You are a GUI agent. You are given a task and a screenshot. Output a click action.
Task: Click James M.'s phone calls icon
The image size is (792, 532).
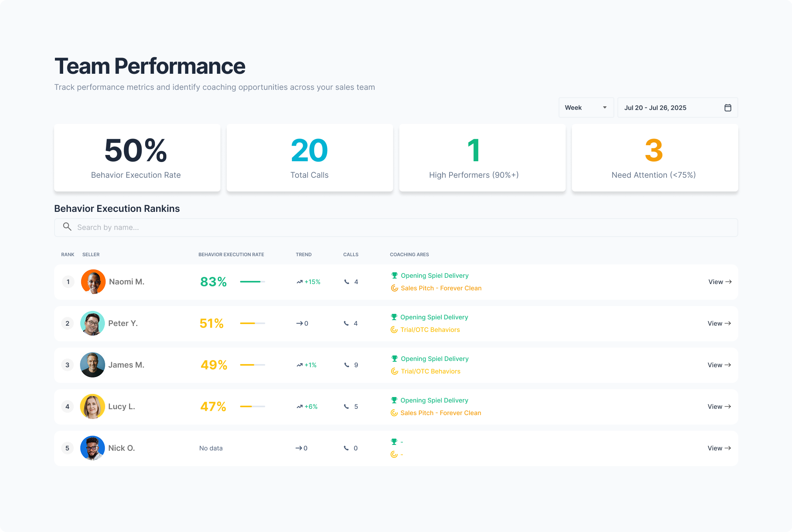[x=347, y=365]
